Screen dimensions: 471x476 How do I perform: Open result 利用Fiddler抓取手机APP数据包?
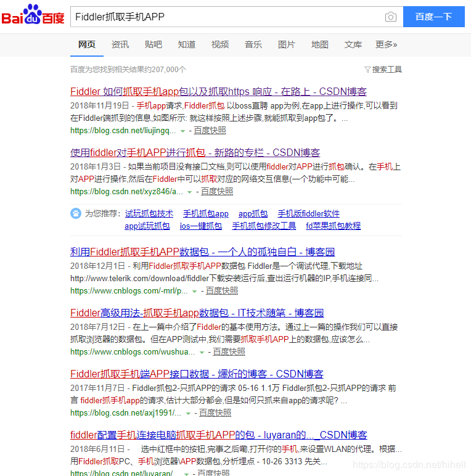pos(202,252)
